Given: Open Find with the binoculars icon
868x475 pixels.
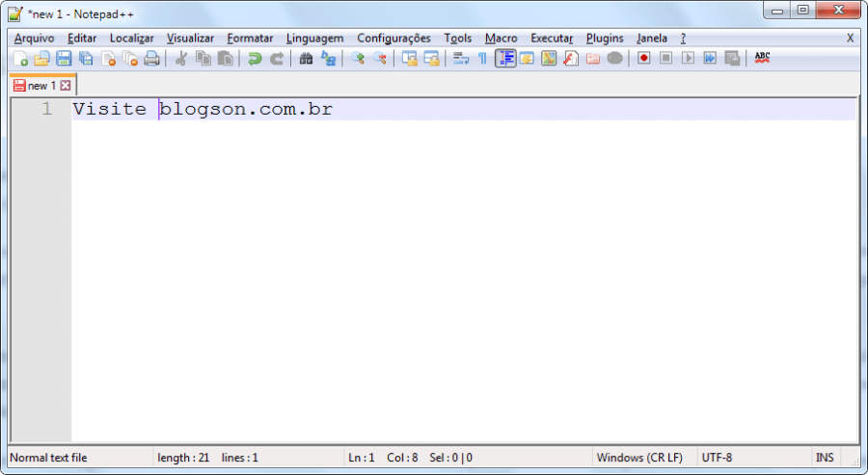Looking at the screenshot, I should [306, 58].
